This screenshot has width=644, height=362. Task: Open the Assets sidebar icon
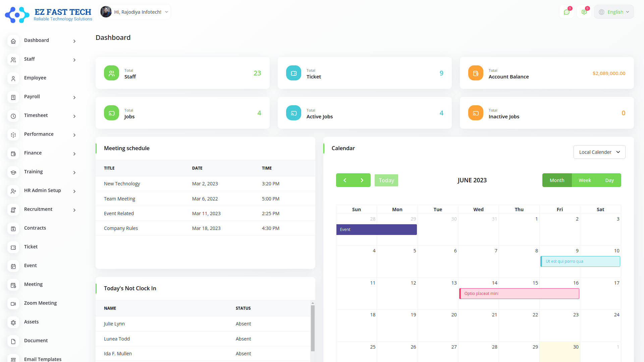point(13,322)
